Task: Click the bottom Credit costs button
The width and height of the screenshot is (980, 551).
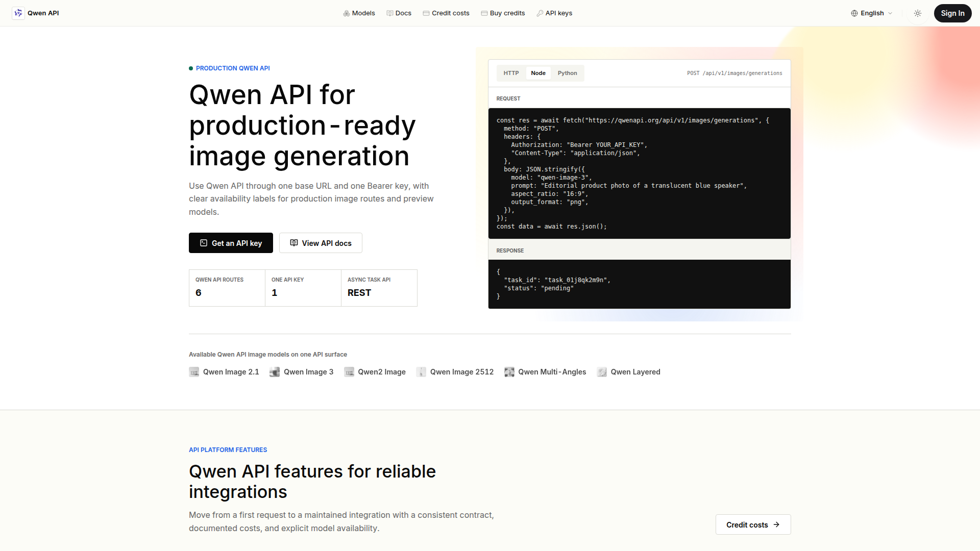Action: coord(753,524)
